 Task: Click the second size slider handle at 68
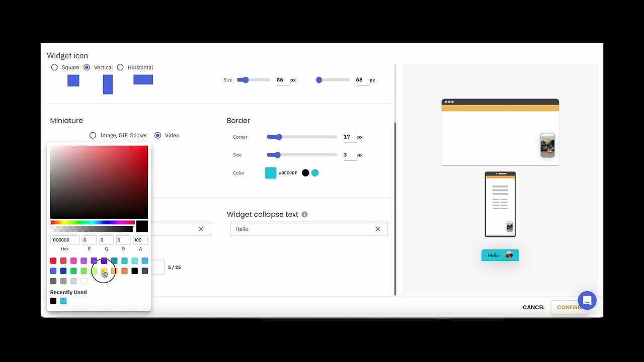pos(319,80)
